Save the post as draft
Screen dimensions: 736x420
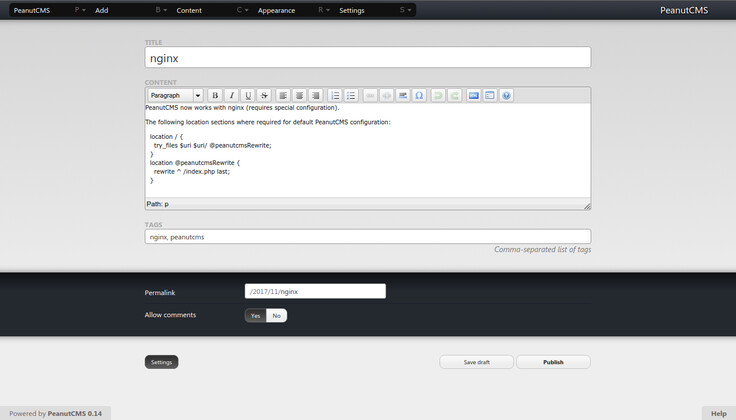click(476, 362)
